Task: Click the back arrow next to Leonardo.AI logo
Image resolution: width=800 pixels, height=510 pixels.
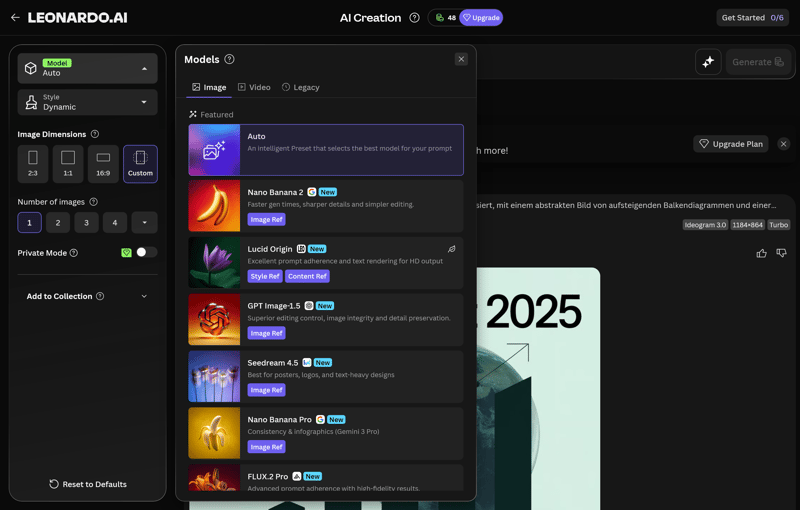Action: coord(15,18)
